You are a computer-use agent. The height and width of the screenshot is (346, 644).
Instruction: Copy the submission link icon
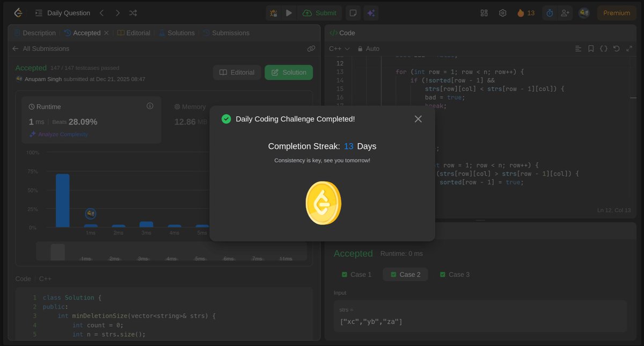click(311, 48)
